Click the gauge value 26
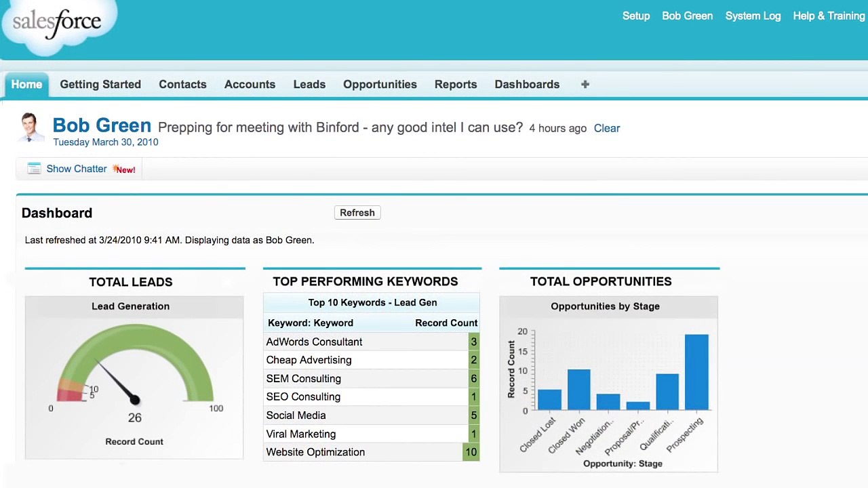The height and width of the screenshot is (488, 868). 134,418
